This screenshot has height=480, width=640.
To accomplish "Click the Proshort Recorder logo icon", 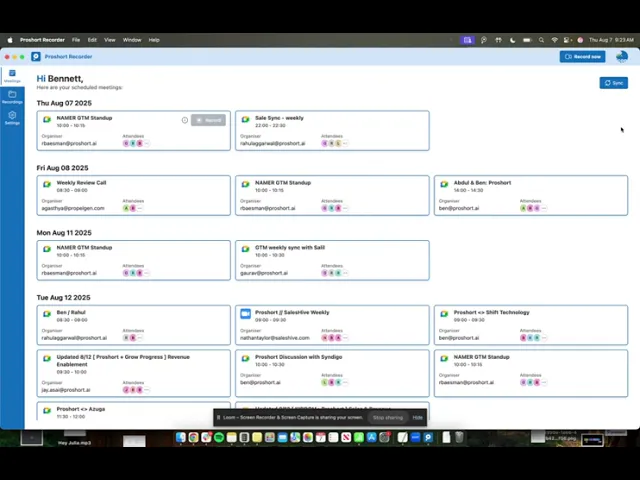I will coord(36,57).
